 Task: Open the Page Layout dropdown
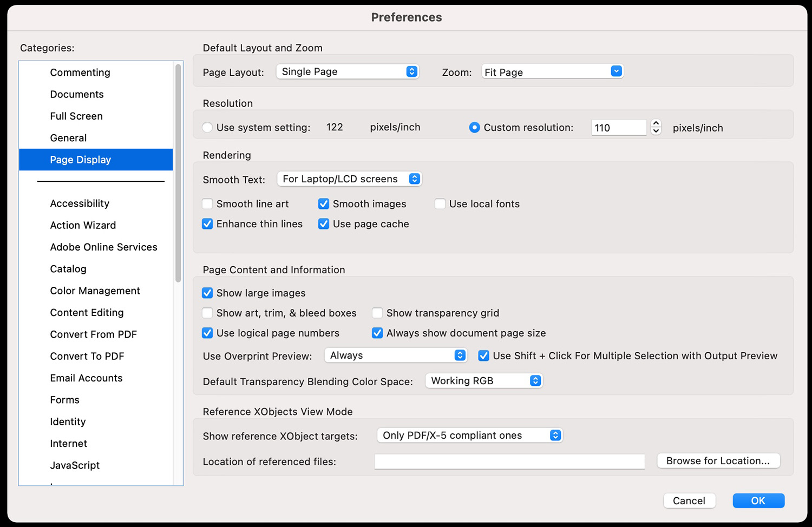click(347, 71)
